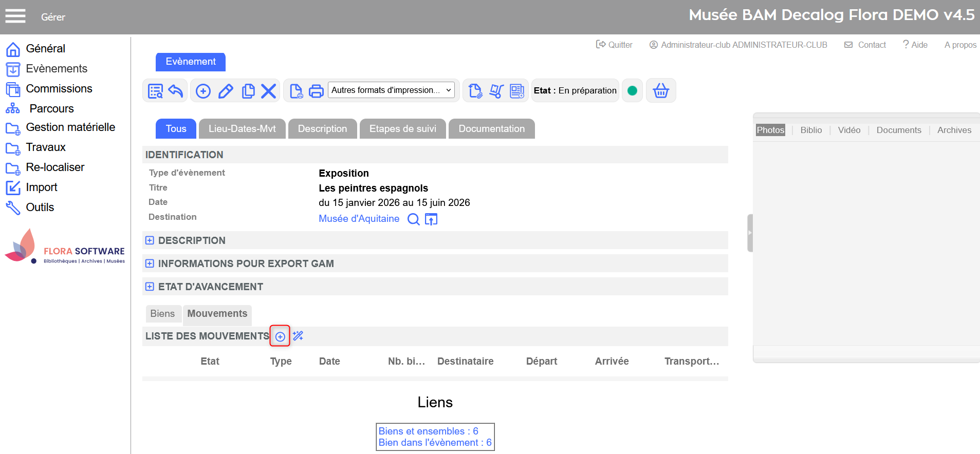Expand the INFORMATIONS POUR EXPORT GAM section
Screen dimensions: 980x454
point(150,263)
